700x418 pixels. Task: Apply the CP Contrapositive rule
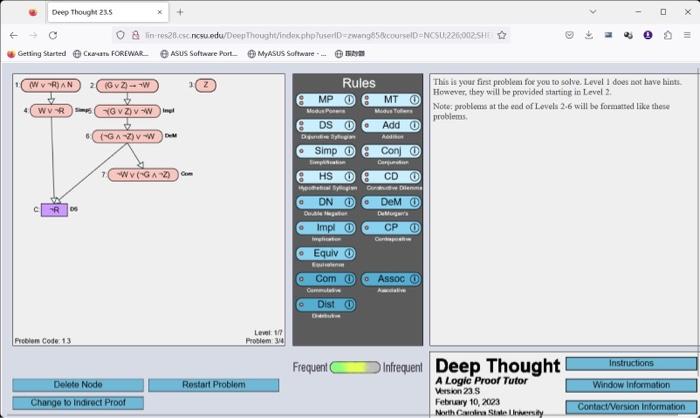[391, 228]
